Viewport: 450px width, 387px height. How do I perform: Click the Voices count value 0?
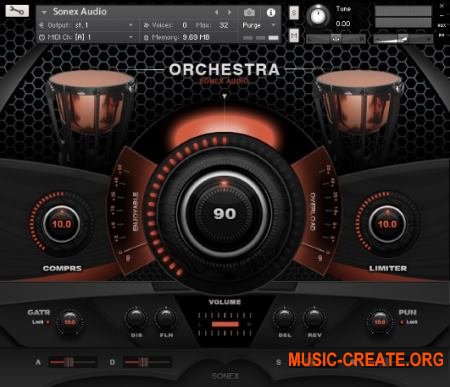click(184, 25)
